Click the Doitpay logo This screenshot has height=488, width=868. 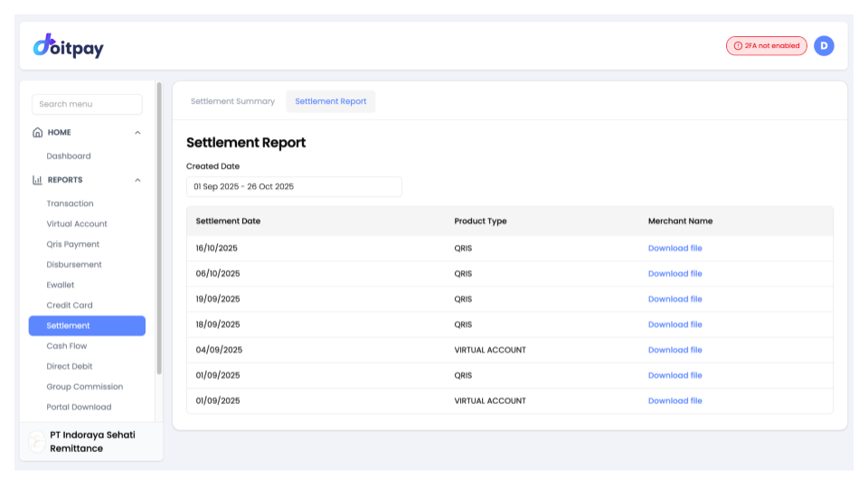[x=68, y=46]
